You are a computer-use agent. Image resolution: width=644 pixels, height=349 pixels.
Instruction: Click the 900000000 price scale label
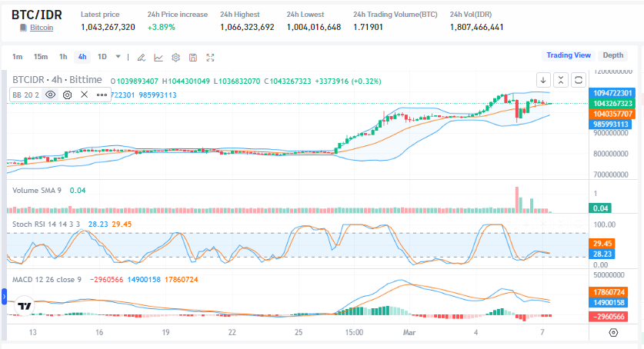[611, 133]
